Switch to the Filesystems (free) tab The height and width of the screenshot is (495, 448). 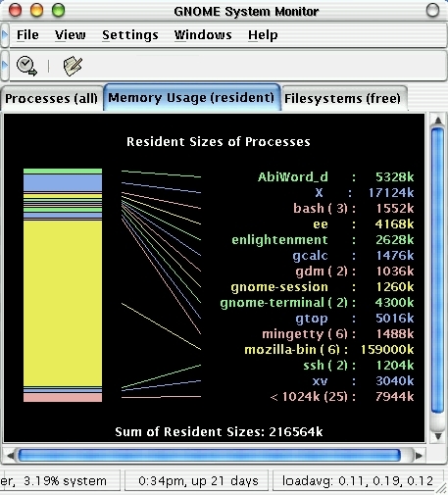coord(343,98)
